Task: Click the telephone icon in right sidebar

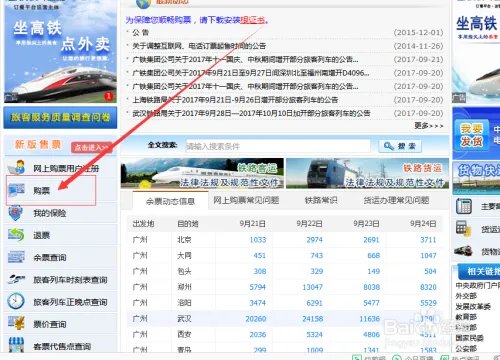Action: pyautogui.click(x=464, y=206)
